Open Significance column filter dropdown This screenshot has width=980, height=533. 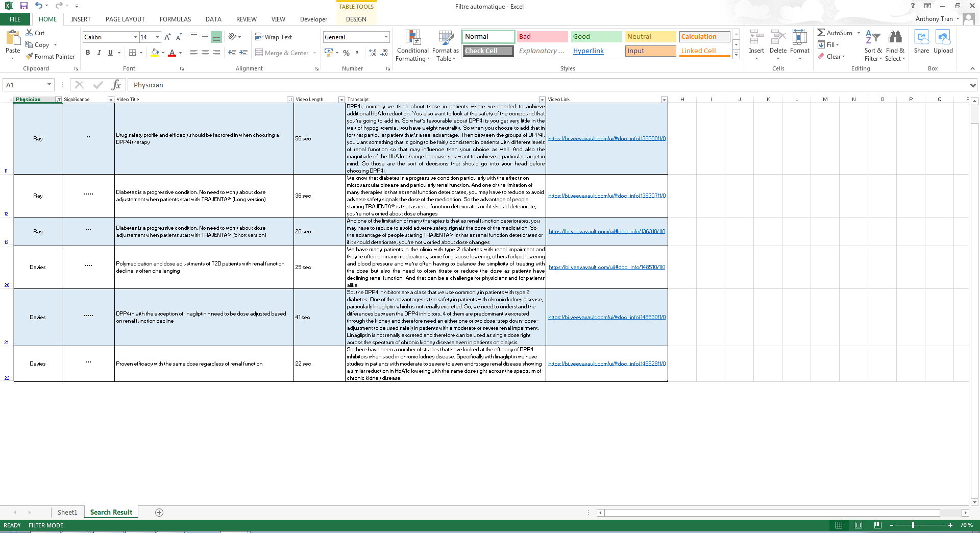(x=111, y=100)
